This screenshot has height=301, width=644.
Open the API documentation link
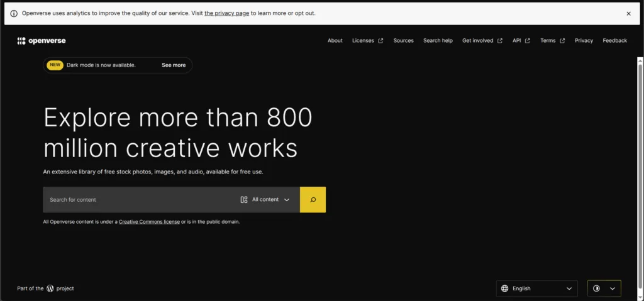click(521, 41)
